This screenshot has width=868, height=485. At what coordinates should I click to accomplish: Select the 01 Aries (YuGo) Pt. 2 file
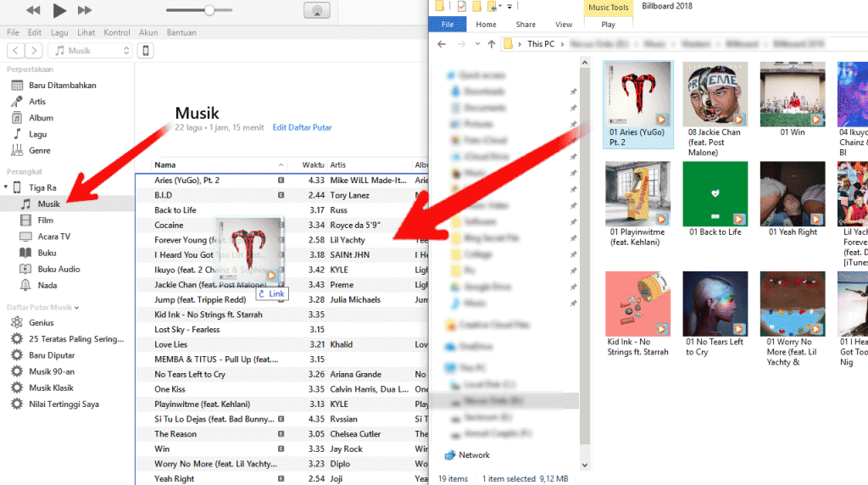(x=637, y=104)
